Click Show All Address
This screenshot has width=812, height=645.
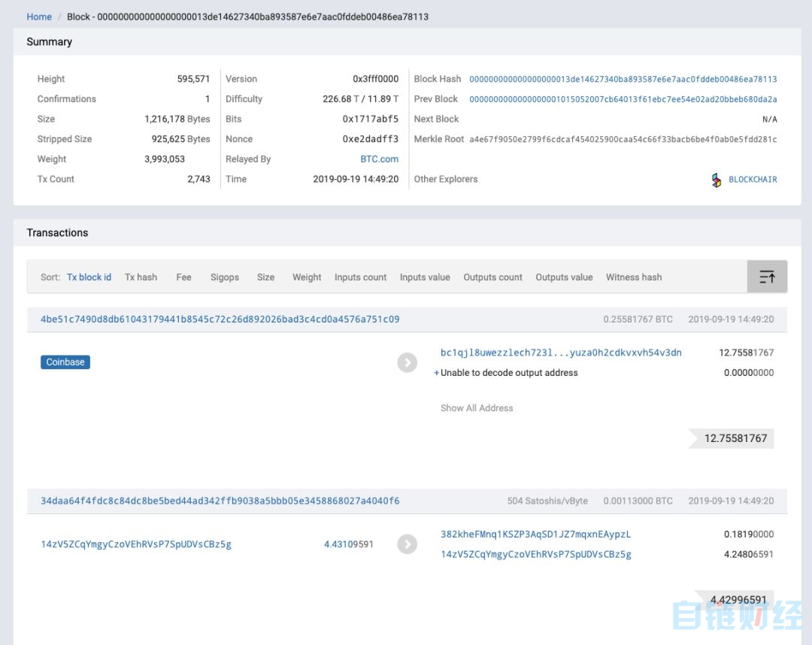[477, 408]
